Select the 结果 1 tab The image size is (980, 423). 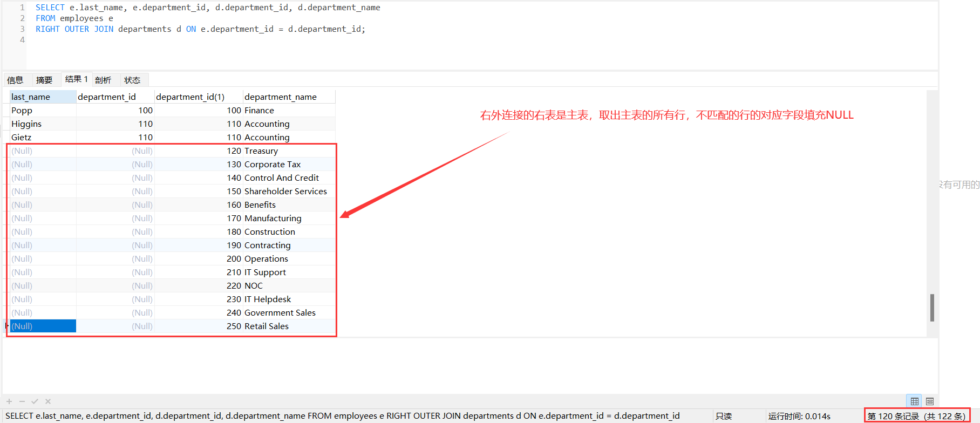[77, 79]
